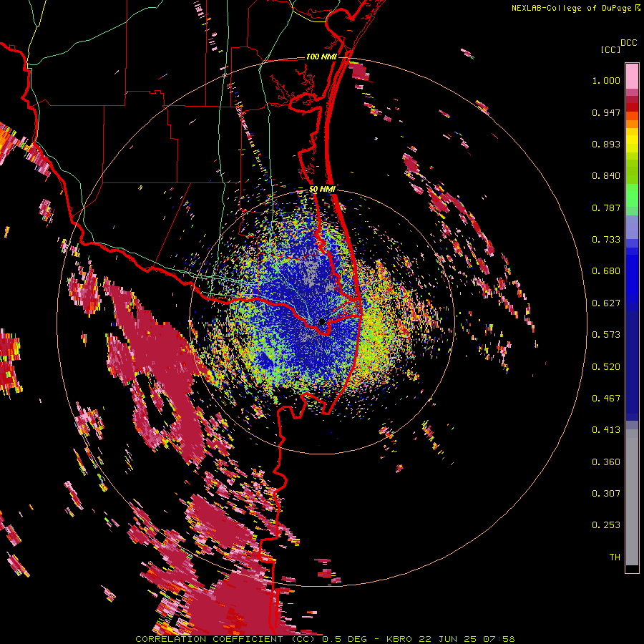Click the 0.520 color scale value
Image resolution: width=644 pixels, height=644 pixels.
(606, 367)
